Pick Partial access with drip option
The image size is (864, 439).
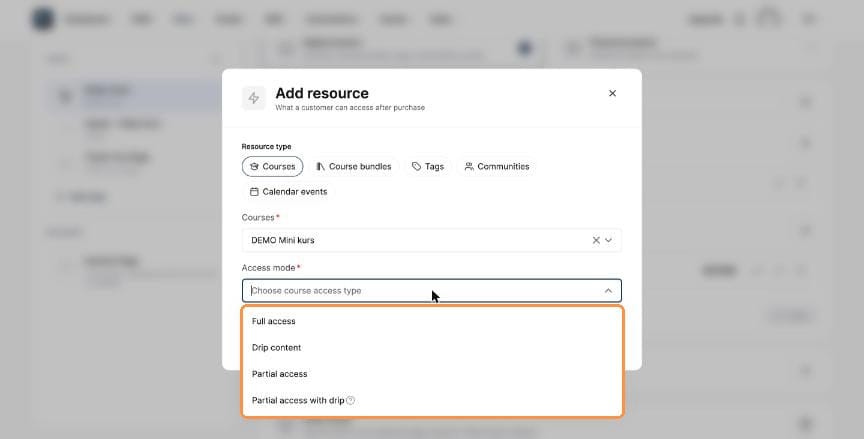433,400
